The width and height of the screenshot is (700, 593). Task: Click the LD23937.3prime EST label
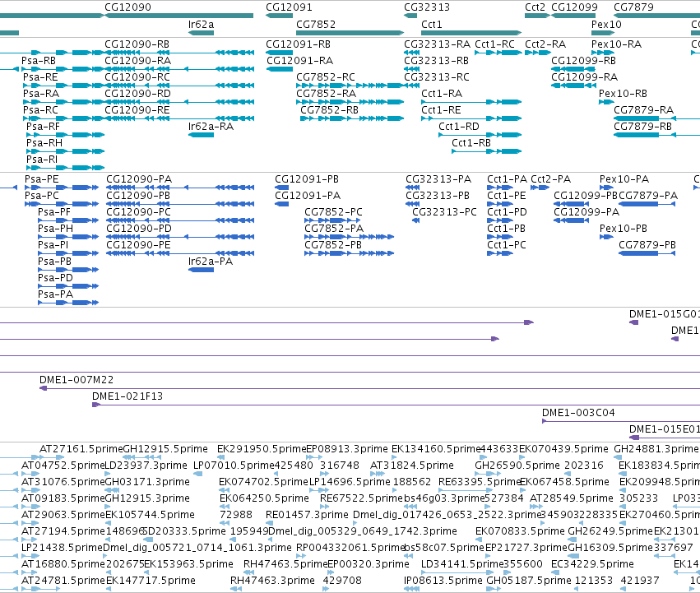[x=146, y=466]
